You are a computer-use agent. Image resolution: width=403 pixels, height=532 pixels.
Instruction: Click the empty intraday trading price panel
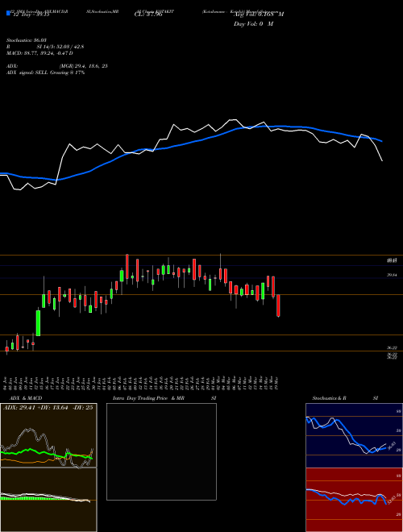coord(161,451)
